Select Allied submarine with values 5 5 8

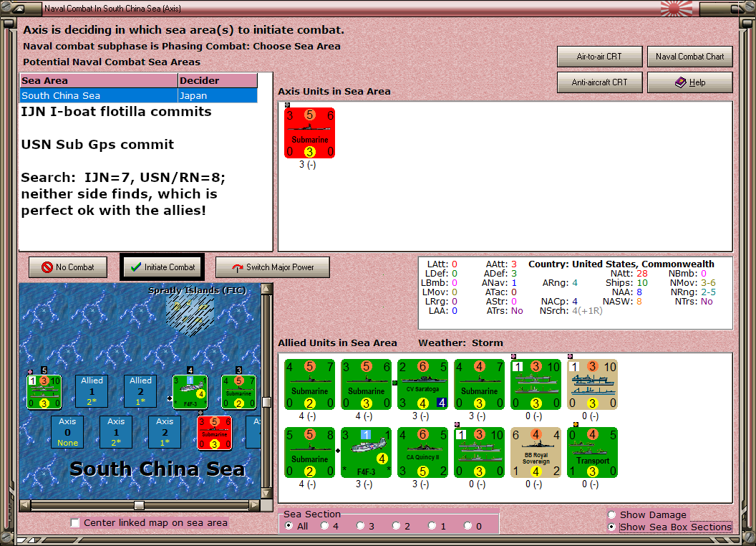[309, 452]
